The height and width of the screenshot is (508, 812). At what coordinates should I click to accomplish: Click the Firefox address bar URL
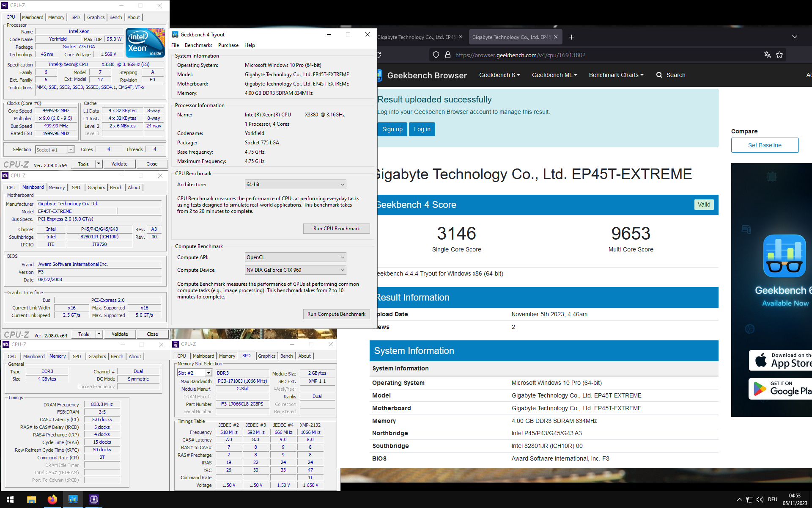pos(520,55)
